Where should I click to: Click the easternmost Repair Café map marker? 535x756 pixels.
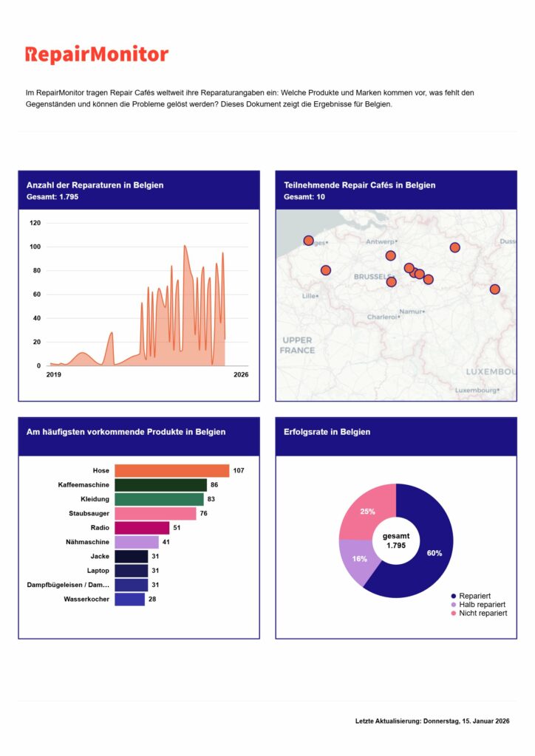[494, 289]
